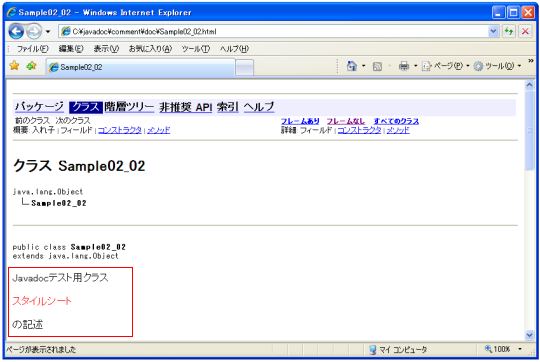540x362 pixels.
Task: Expand the command bar overflow chevron
Action: coord(531,61)
